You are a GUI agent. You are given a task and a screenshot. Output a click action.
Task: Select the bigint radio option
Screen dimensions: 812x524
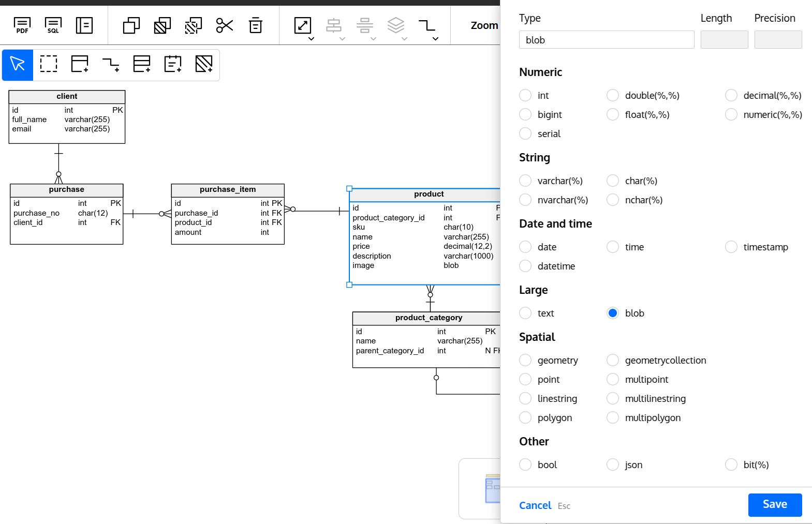click(x=525, y=114)
